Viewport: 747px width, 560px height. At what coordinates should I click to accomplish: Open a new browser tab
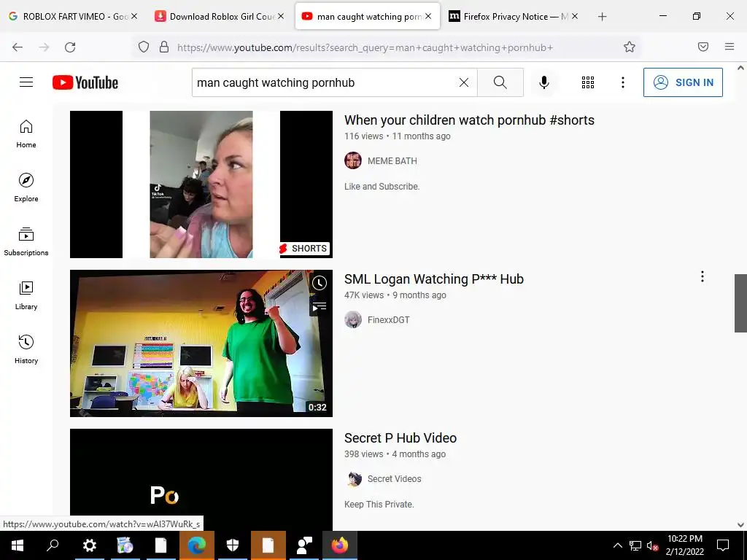602,17
